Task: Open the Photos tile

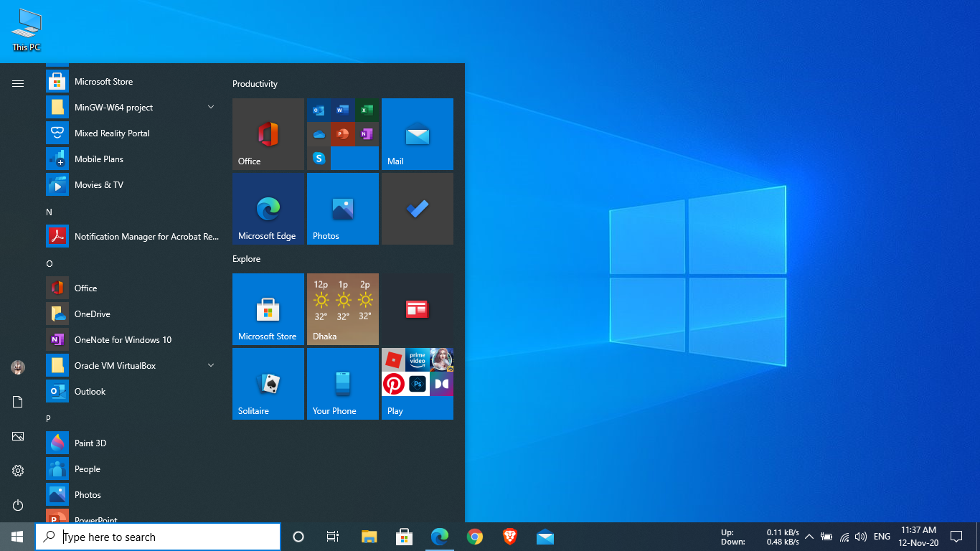Action: pos(343,209)
